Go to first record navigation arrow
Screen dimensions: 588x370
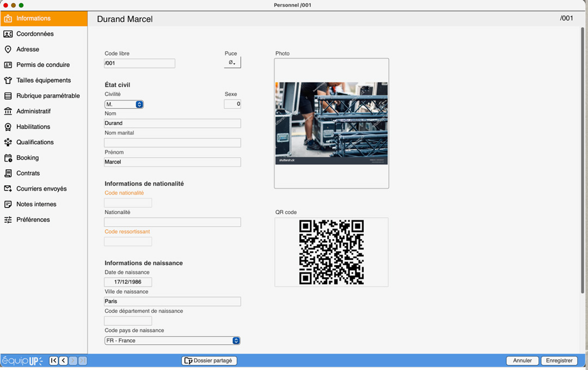click(x=53, y=361)
